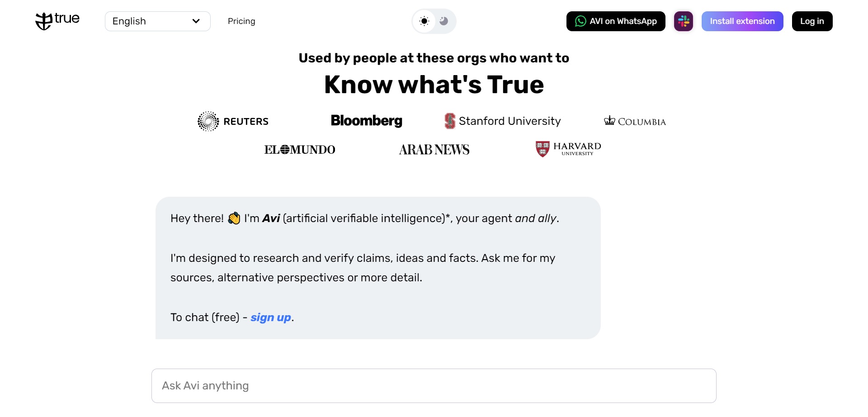
Task: Open the Slack integration icon
Action: tap(683, 21)
